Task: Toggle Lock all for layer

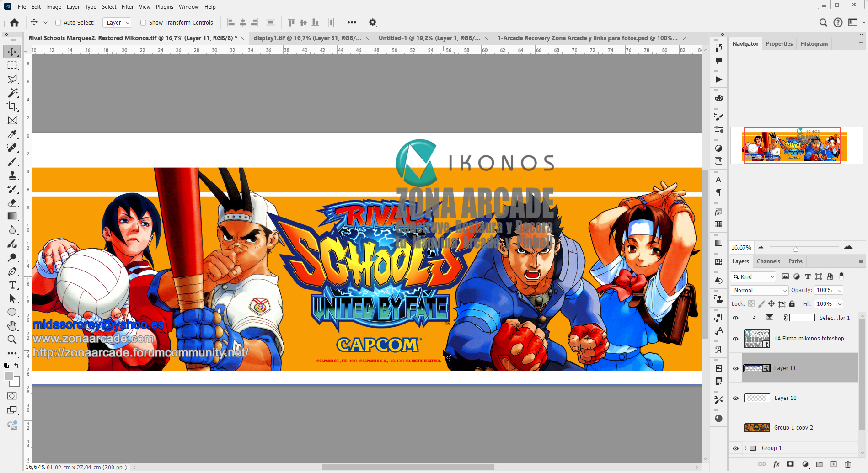Action: click(x=792, y=304)
